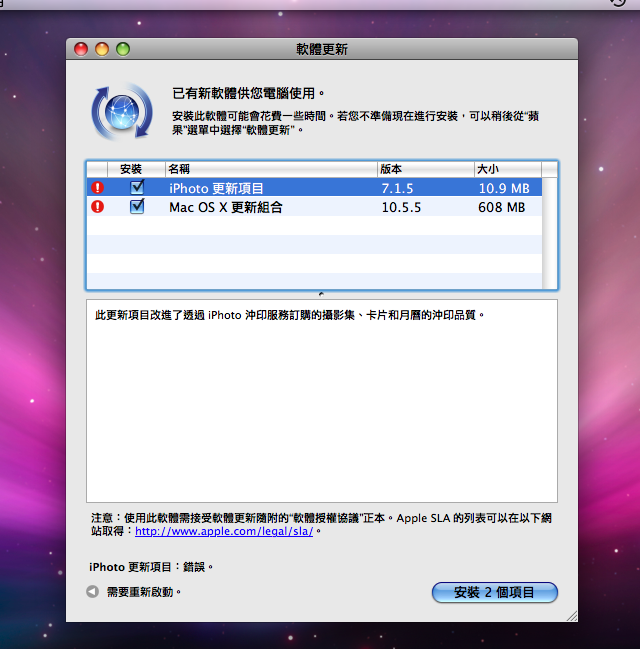Close the 軟體更新 window with the red button
640x649 pixels.
point(81,49)
